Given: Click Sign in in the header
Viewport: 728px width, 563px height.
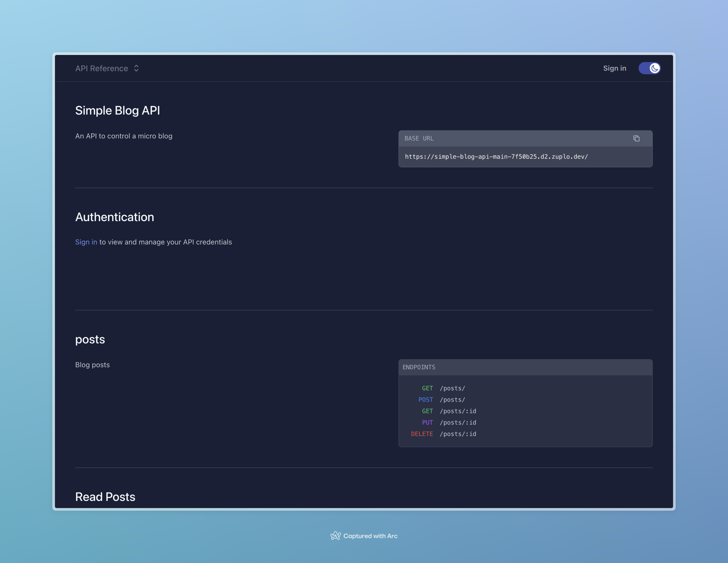Looking at the screenshot, I should pyautogui.click(x=614, y=68).
